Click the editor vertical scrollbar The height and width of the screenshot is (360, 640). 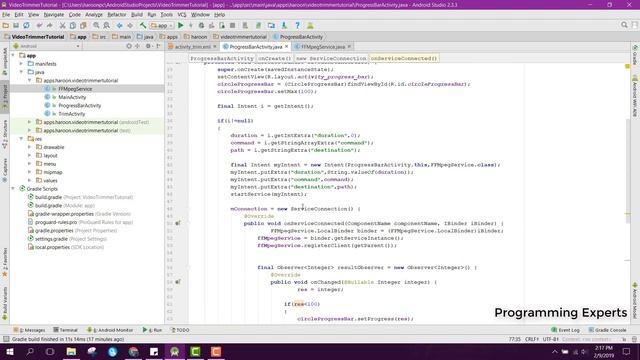coord(628,171)
